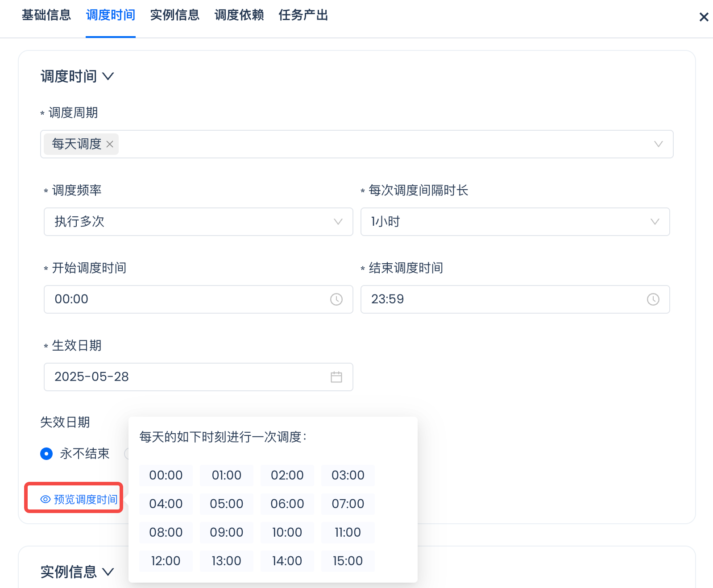Close the panel with the top-right X

point(704,17)
